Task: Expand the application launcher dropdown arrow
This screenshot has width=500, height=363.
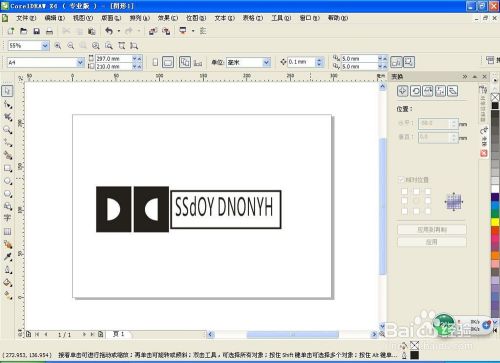Action: coord(193,31)
